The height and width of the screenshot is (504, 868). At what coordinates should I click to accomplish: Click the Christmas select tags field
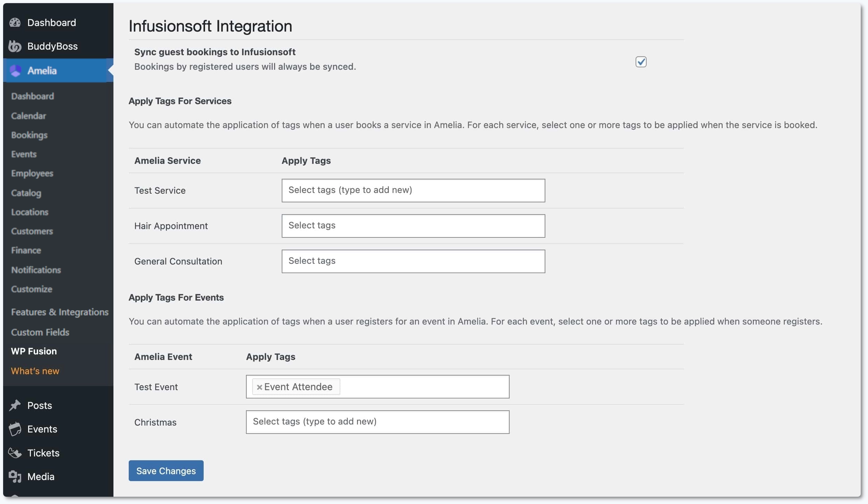click(377, 422)
